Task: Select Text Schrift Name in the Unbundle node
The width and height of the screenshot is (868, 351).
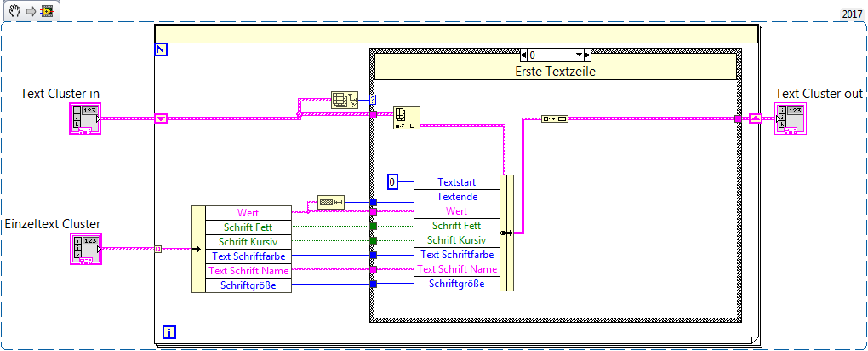Action: [248, 271]
